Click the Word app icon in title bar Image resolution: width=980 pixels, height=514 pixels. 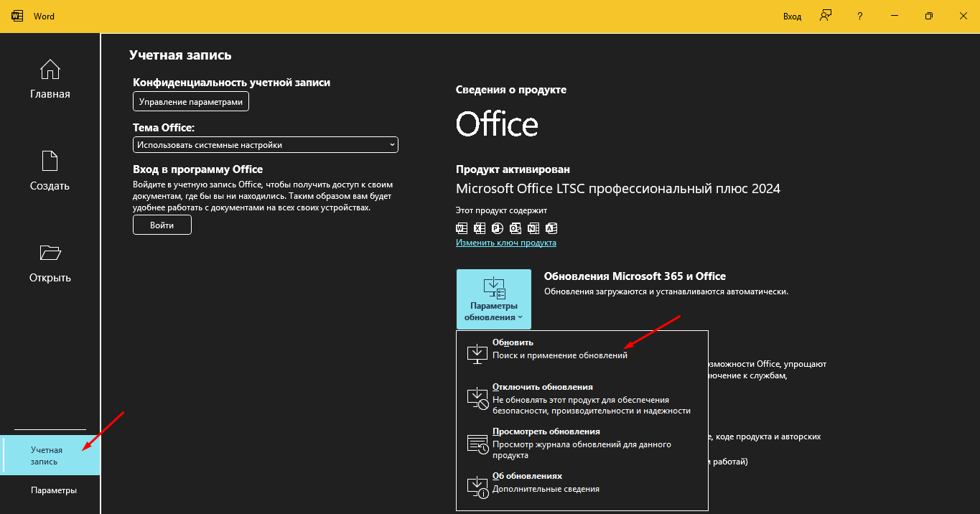tap(17, 16)
